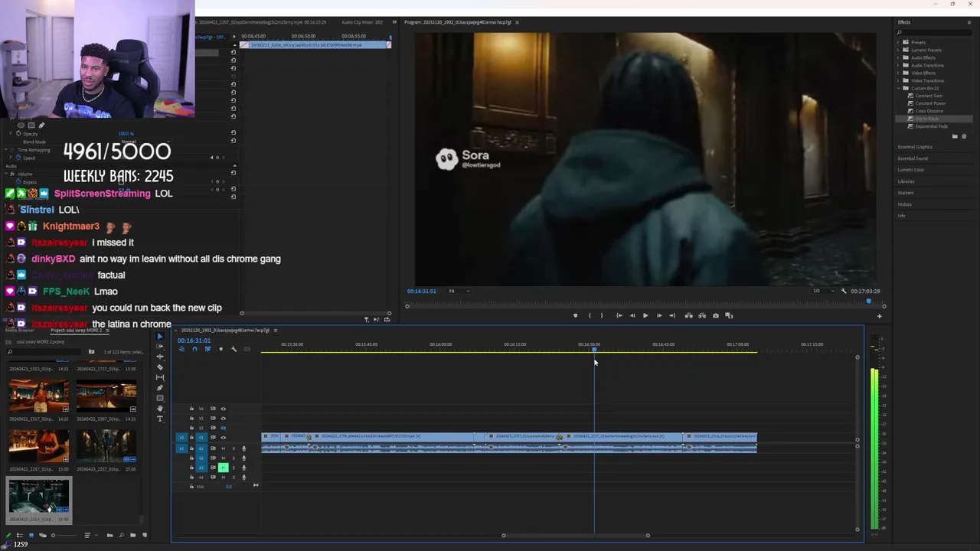This screenshot has width=980, height=551.
Task: Select the Exponential Fade effect
Action: coord(932,126)
